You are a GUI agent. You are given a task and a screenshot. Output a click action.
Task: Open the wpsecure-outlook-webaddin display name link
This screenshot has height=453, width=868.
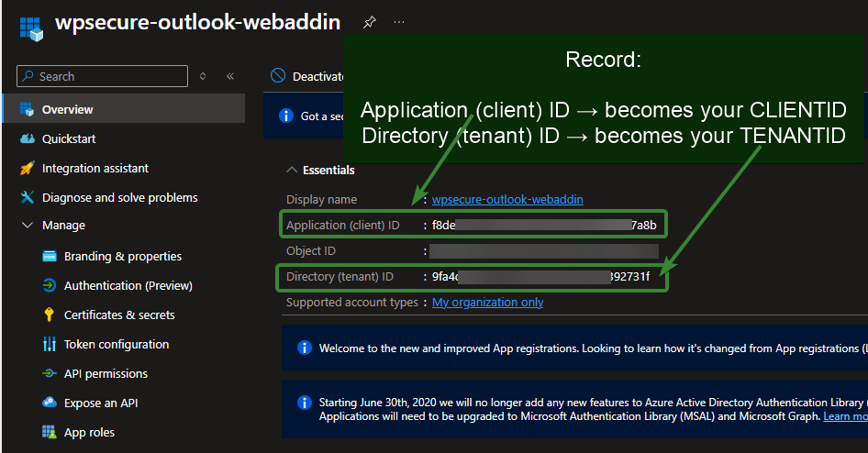point(507,200)
